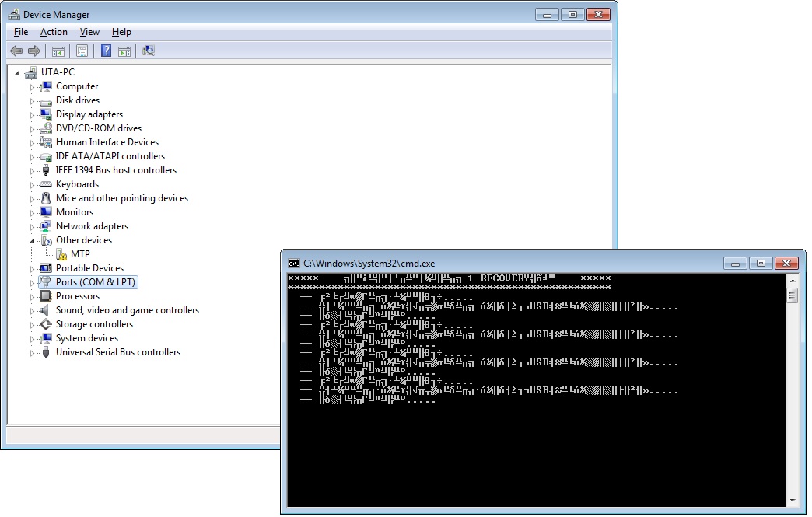Image resolution: width=812 pixels, height=517 pixels.
Task: Select Network adapters in device tree
Action: (x=92, y=226)
